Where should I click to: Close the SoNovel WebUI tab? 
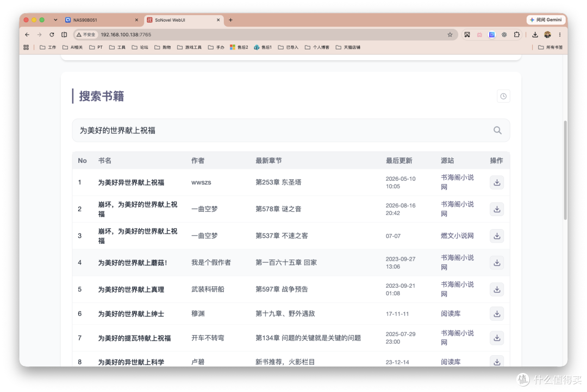(x=218, y=20)
